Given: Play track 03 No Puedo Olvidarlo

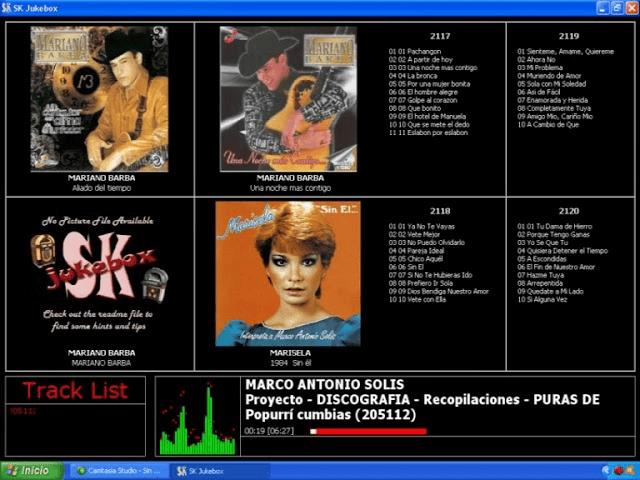Looking at the screenshot, I should click(x=427, y=242).
